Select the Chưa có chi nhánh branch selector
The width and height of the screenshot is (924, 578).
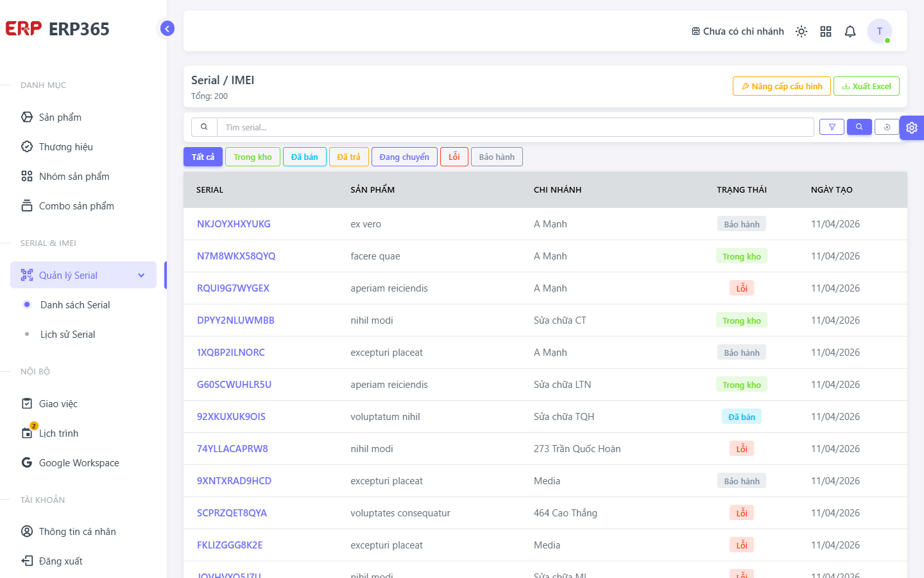pos(738,31)
